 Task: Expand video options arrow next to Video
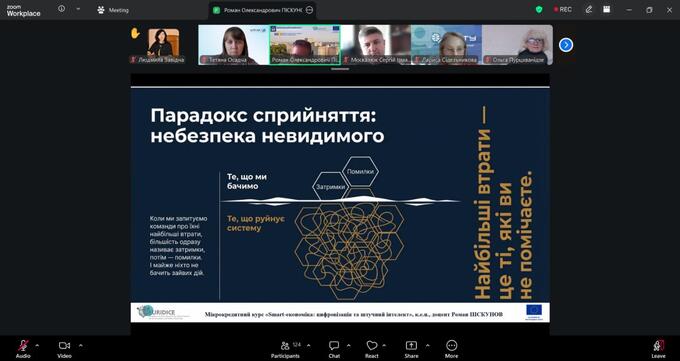coord(81,345)
